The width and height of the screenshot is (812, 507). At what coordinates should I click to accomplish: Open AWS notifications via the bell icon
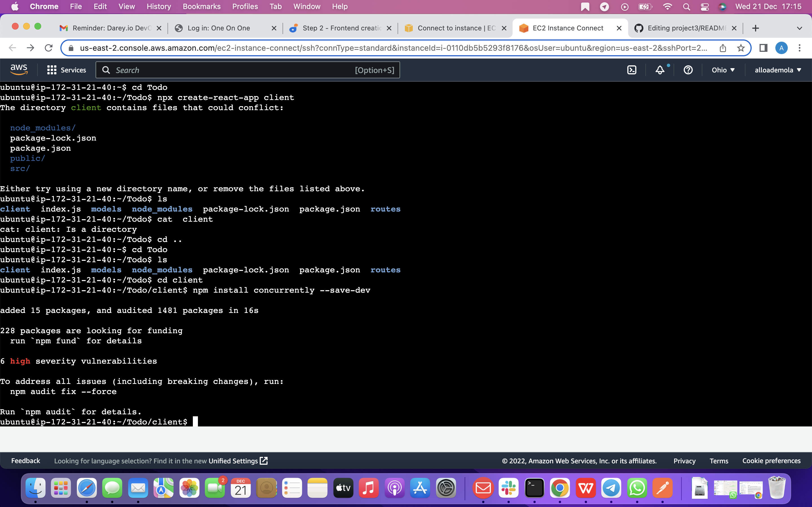pyautogui.click(x=660, y=70)
